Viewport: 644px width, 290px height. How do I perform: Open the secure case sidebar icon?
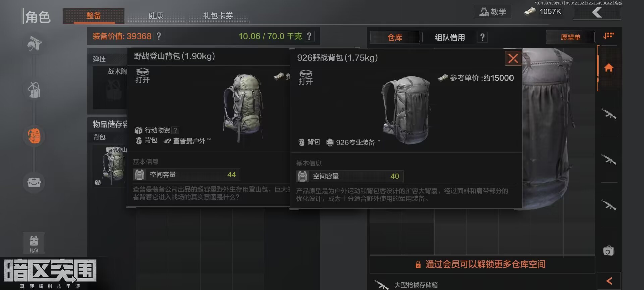point(34,182)
